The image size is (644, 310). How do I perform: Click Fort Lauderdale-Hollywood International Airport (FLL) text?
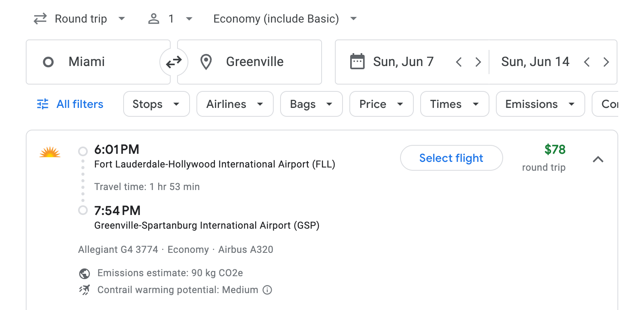tap(215, 164)
